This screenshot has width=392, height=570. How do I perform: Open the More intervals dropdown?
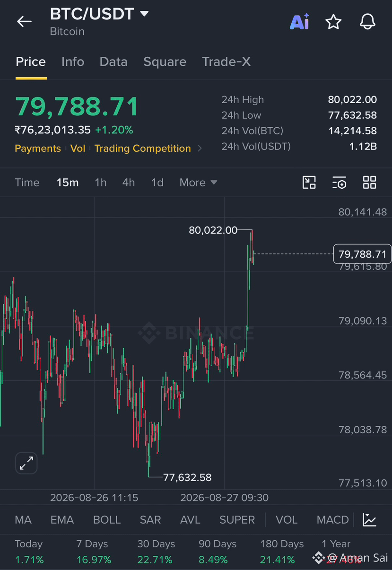point(198,183)
